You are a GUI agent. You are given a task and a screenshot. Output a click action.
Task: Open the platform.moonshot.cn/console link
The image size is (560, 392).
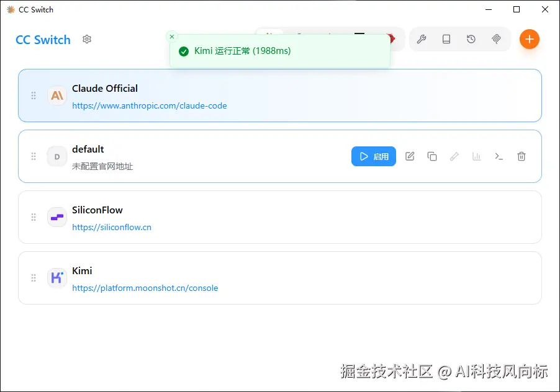point(145,288)
